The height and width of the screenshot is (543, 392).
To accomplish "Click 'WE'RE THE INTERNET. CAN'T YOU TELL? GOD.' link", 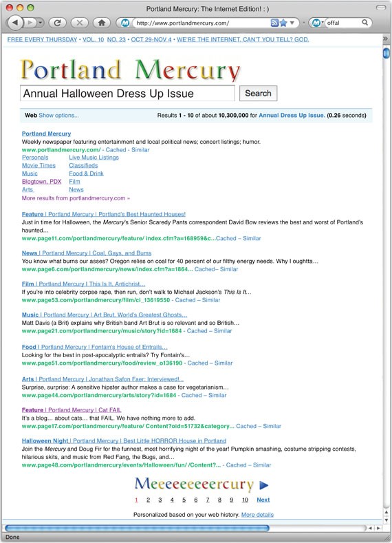I will point(243,39).
